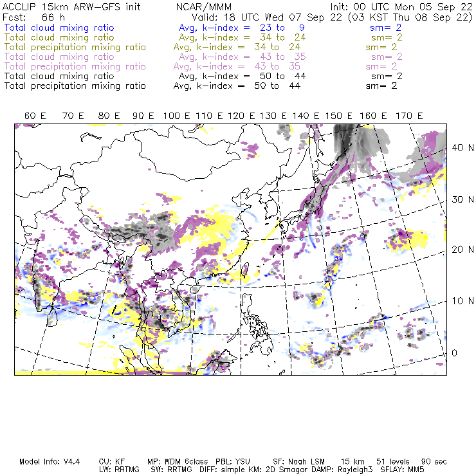Click the '10 N' latitude label
Image resolution: width=476 pixels, height=476 pixels.
tap(462, 301)
